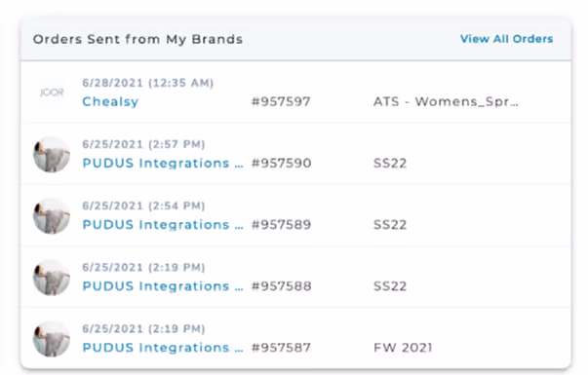The width and height of the screenshot is (588, 375).
Task: Click the avatar thumbnail for order #957590
Action: pyautogui.click(x=52, y=155)
